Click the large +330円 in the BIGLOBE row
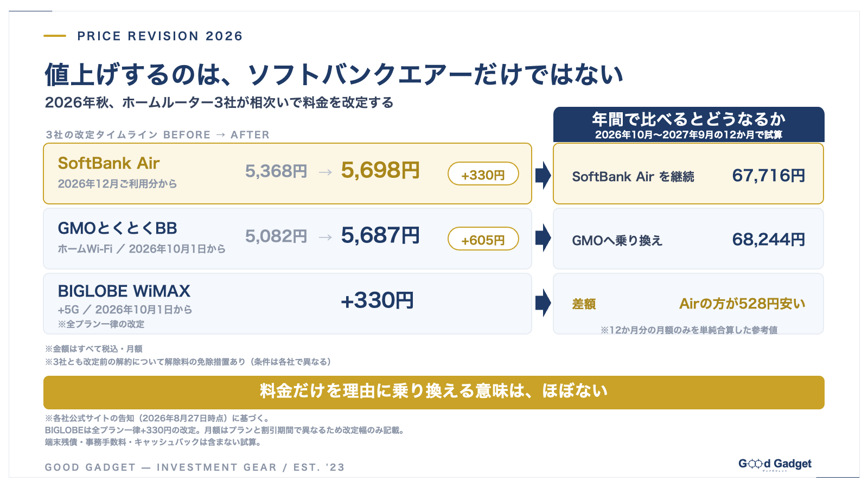Viewport: 868px width, 488px height. [x=378, y=300]
